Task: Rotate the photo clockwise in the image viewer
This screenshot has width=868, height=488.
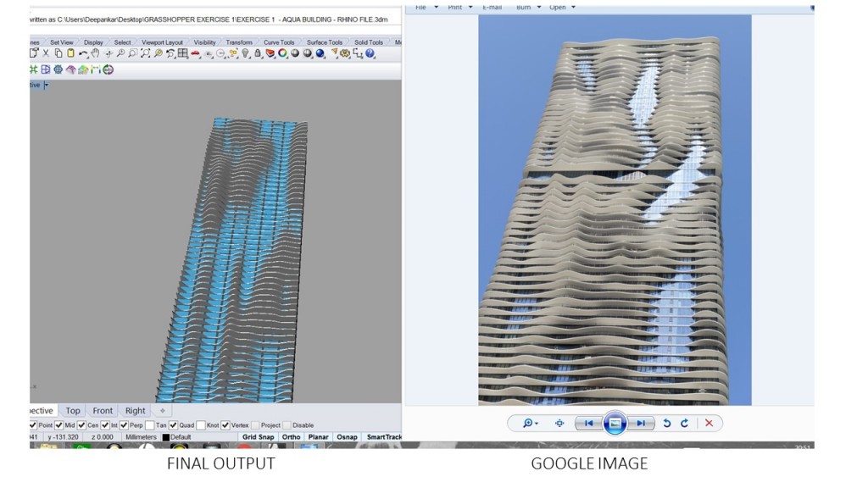Action: [x=684, y=423]
